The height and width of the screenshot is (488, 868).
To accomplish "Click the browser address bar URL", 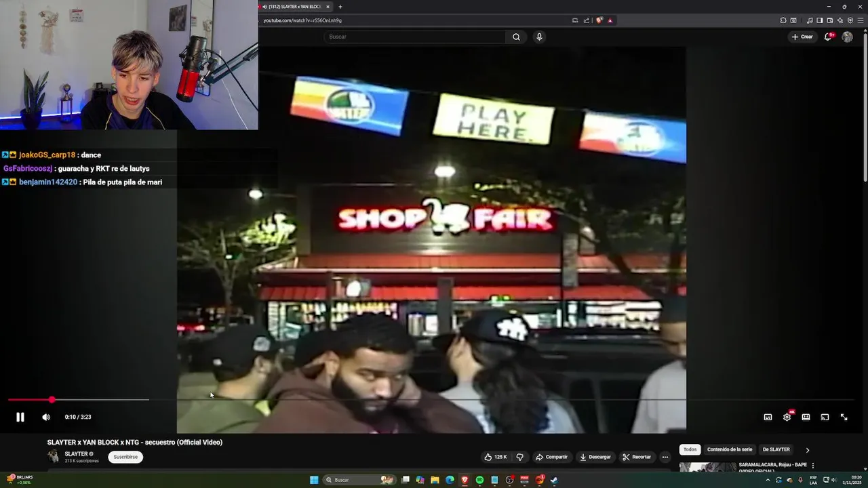I will pyautogui.click(x=302, y=20).
